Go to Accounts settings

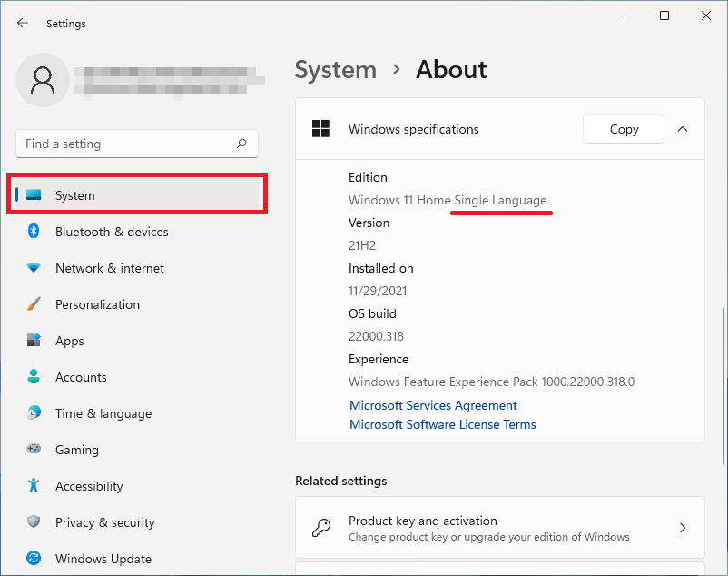pyautogui.click(x=137, y=377)
